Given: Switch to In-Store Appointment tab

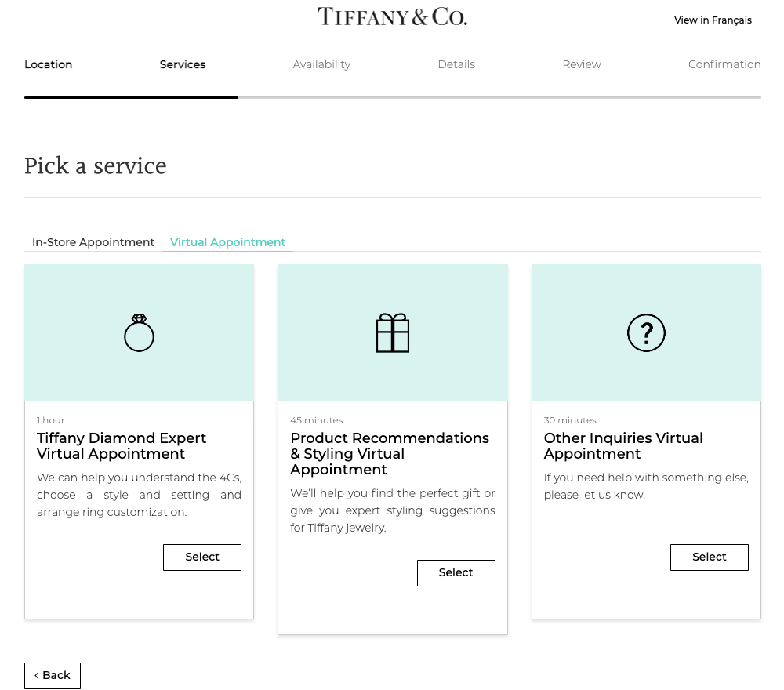Looking at the screenshot, I should pyautogui.click(x=93, y=242).
